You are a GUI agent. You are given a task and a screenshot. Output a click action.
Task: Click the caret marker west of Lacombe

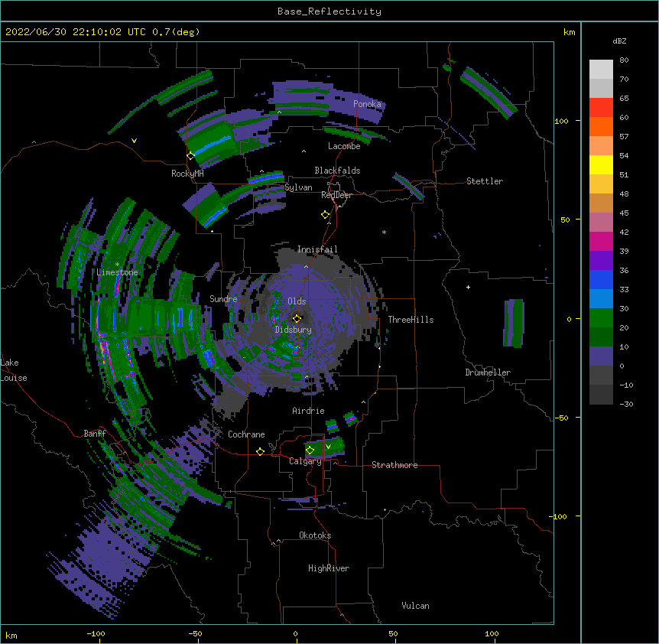[x=304, y=151]
